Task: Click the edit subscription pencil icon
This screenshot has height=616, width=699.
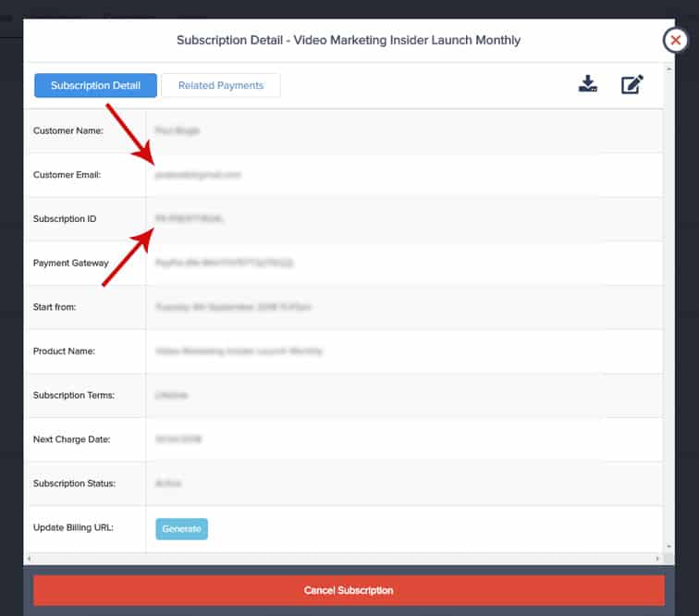Action: [632, 85]
